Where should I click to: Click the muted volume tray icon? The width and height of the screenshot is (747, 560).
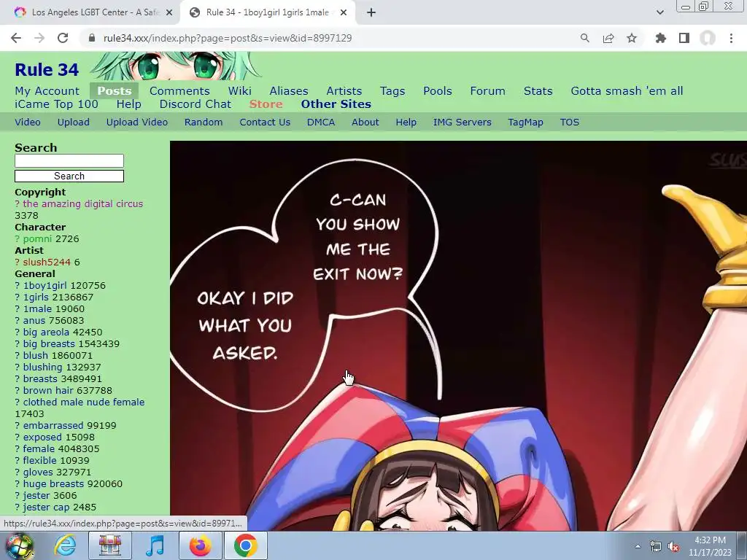click(673, 546)
